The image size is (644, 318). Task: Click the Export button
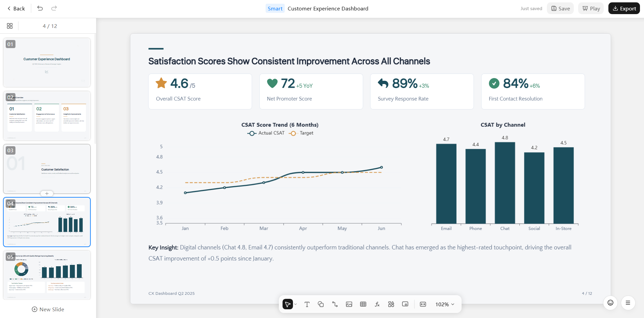pos(624,8)
